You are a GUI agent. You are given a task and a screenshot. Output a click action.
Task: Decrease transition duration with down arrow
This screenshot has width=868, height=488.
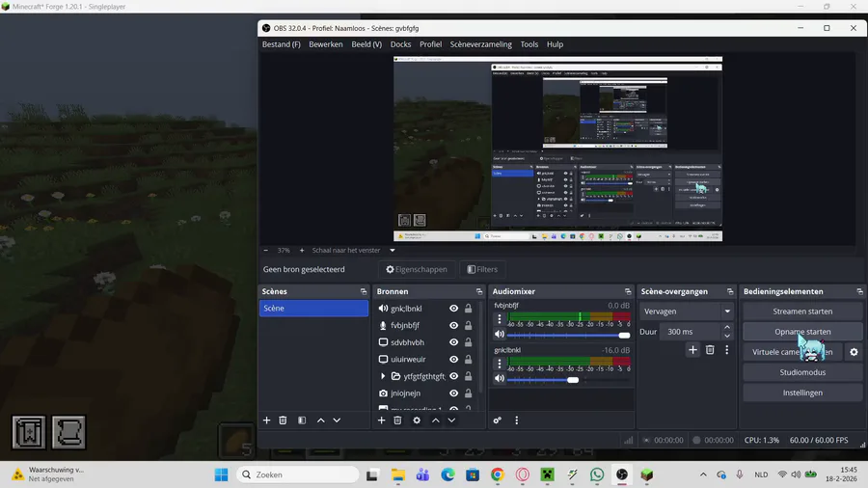pos(727,336)
